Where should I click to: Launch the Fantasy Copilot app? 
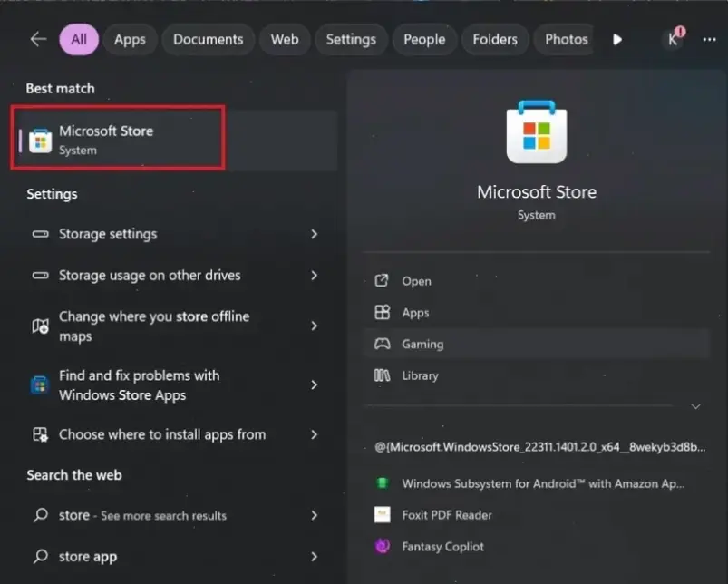(442, 547)
